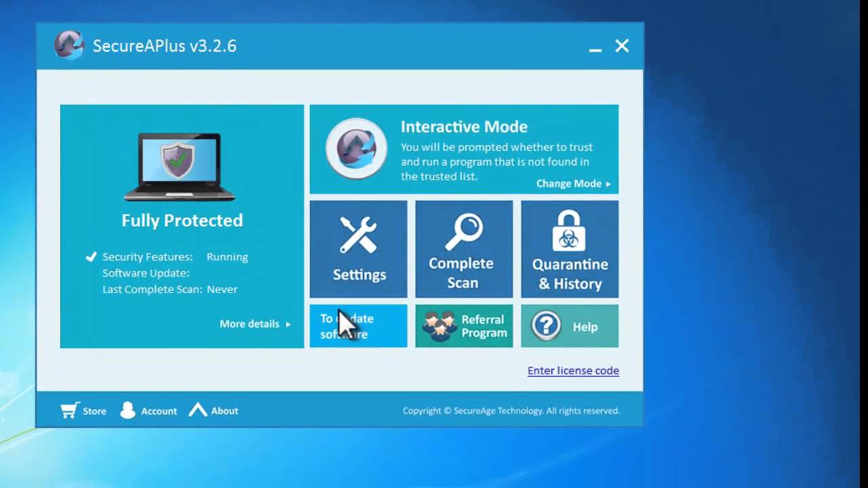Click the SecureAPlus logo in title bar
Screen dimensions: 868x488
pyautogui.click(x=68, y=45)
